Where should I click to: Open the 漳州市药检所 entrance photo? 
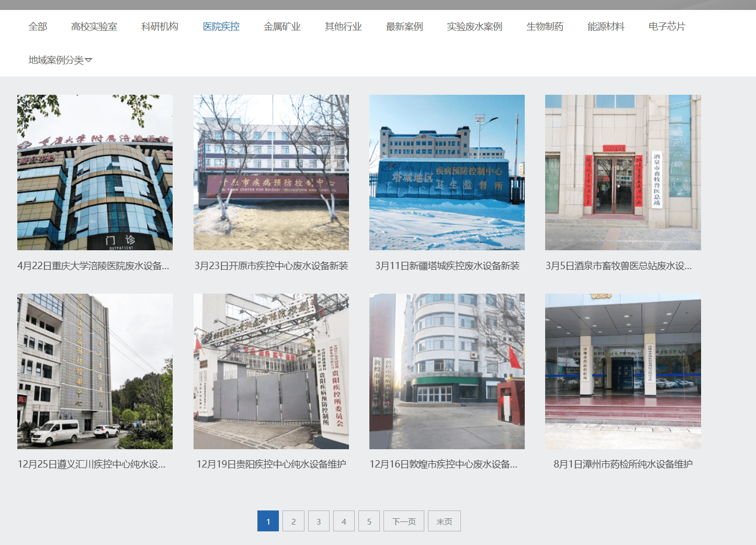click(x=623, y=371)
